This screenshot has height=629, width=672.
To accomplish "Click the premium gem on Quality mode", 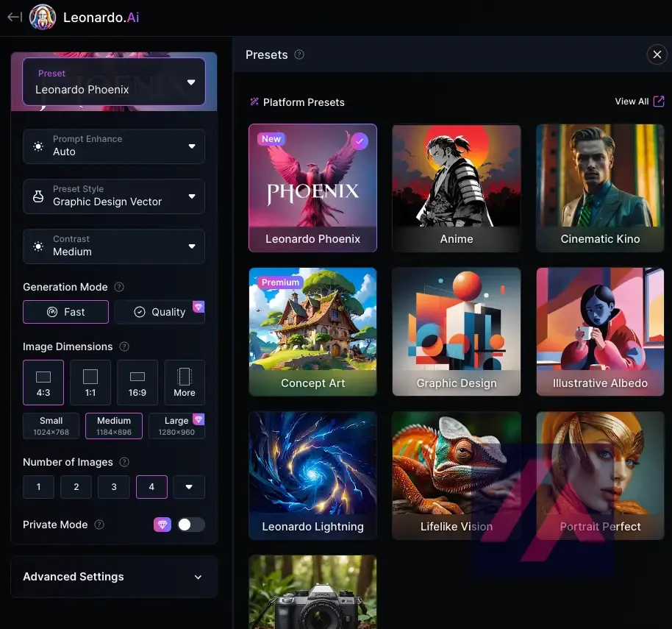I will [x=199, y=307].
